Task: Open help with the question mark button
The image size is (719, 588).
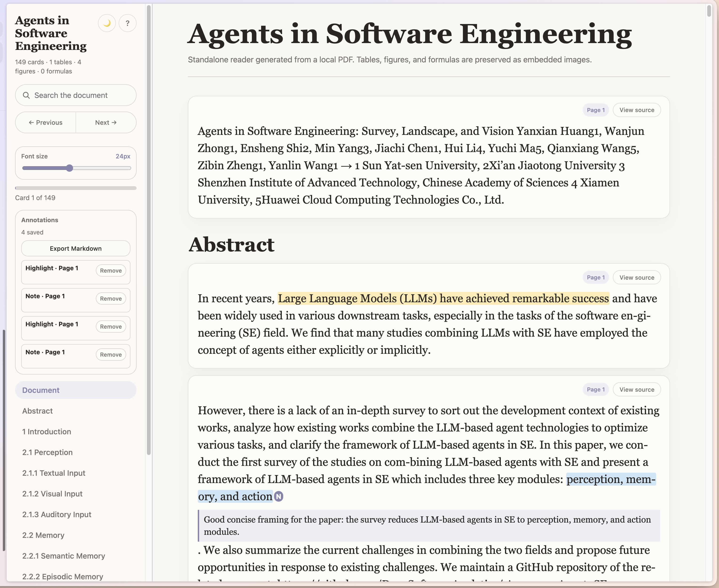Action: point(127,23)
